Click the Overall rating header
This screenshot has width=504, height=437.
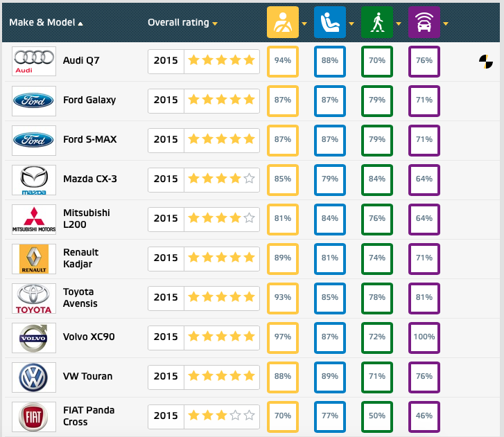[178, 22]
